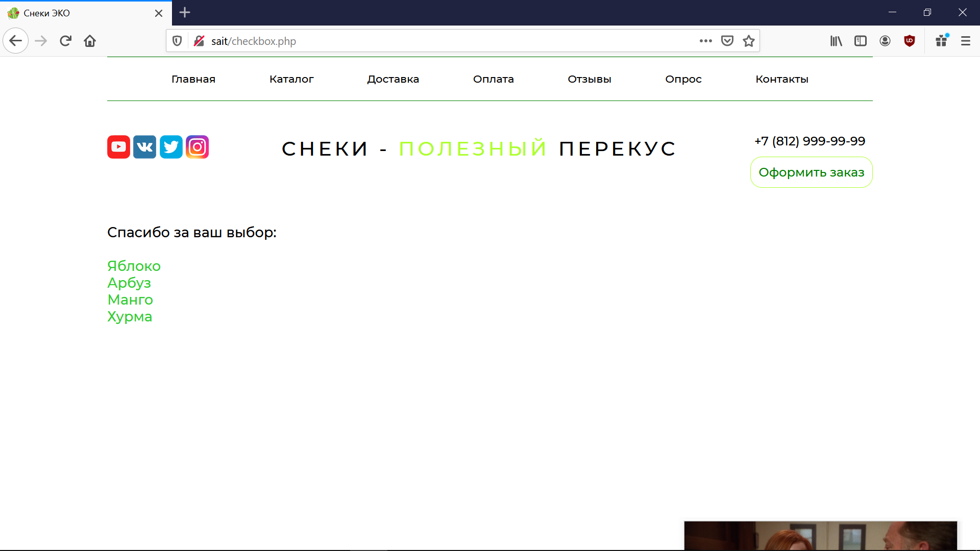Open the VK social icon

coord(145,147)
